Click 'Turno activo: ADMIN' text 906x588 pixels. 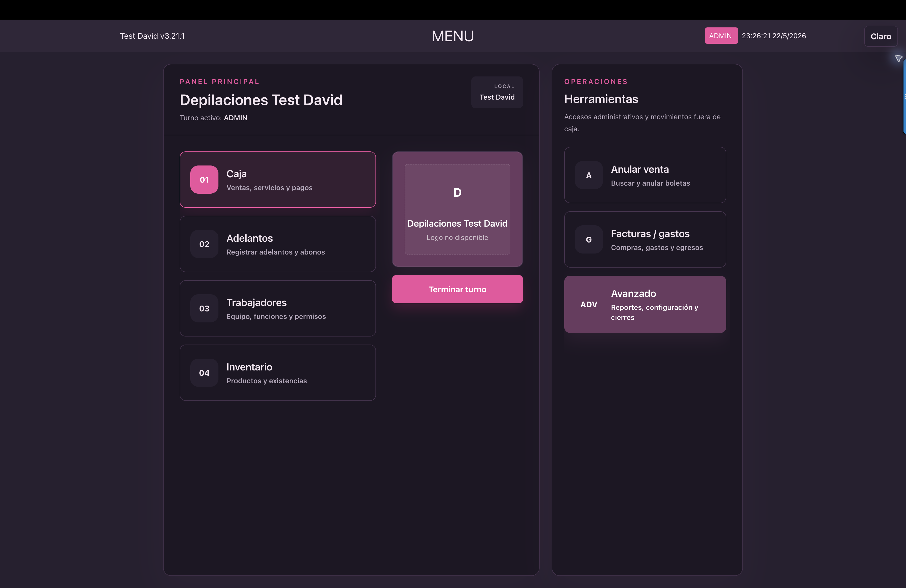coord(213,117)
